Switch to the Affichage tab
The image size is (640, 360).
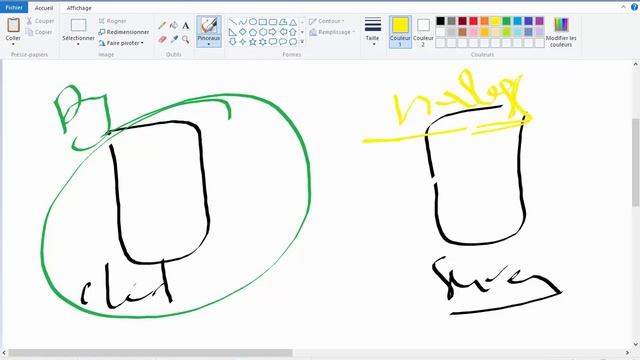(x=79, y=8)
